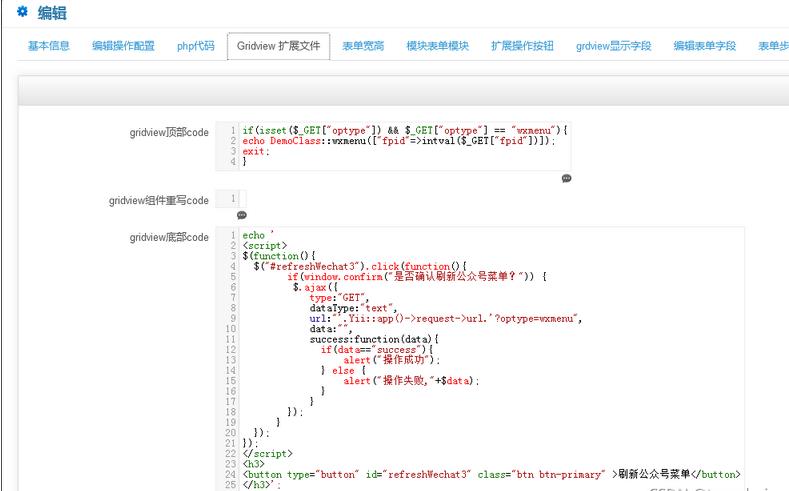789x491 pixels.
Task: Click the gridview组件重写code label
Action: click(x=159, y=200)
